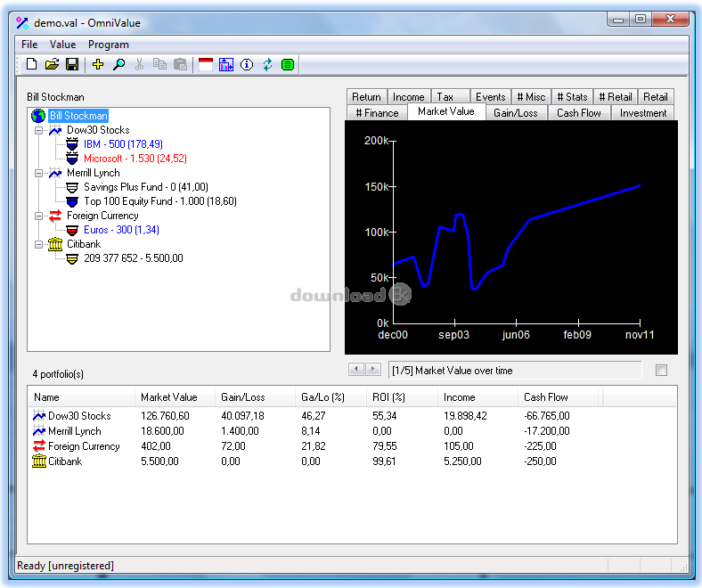The image size is (702, 588).
Task: Open the # Stats tab
Action: point(572,97)
